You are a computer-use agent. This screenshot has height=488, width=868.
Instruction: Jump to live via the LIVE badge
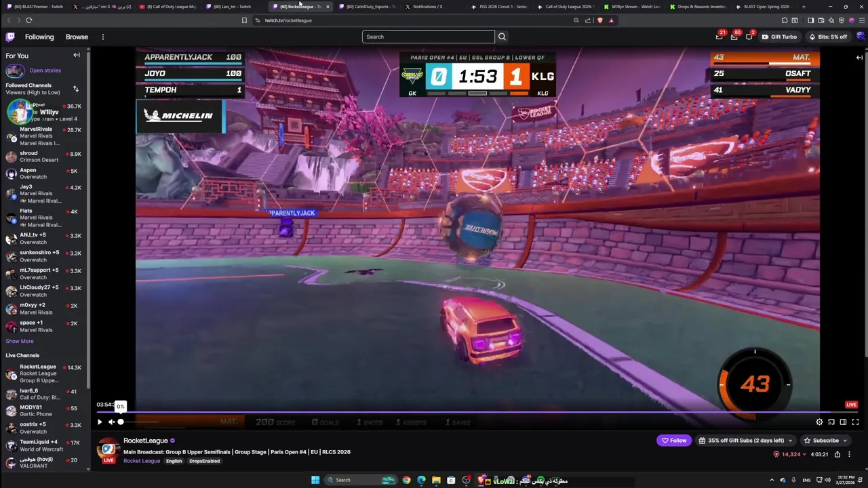851,405
